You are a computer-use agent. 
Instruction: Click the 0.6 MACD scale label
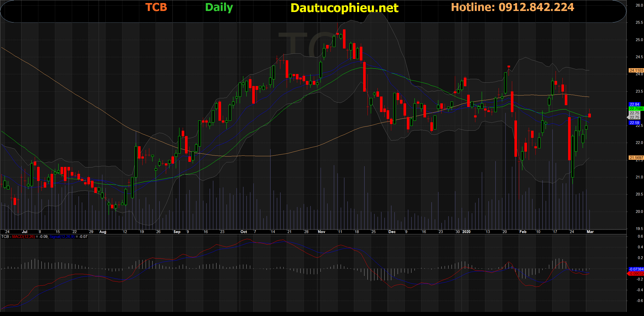pos(640,236)
